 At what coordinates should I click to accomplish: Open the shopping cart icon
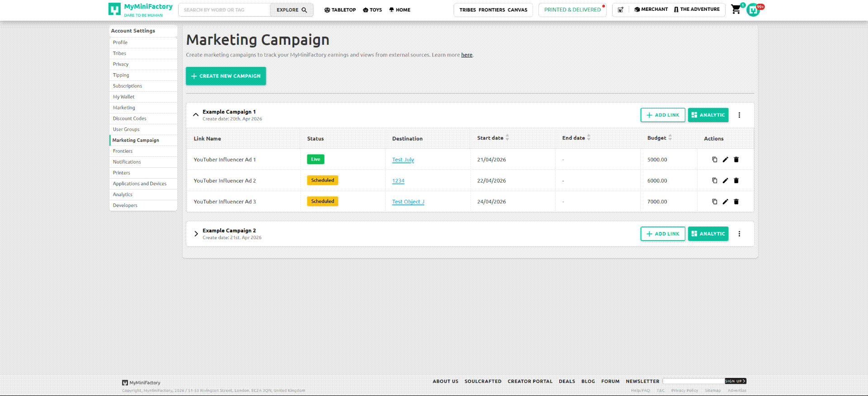736,9
